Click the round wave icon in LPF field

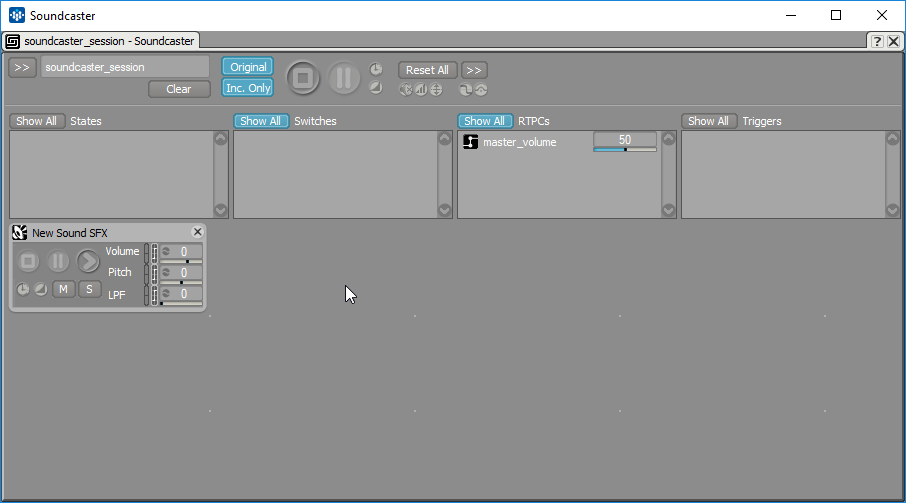[166, 293]
